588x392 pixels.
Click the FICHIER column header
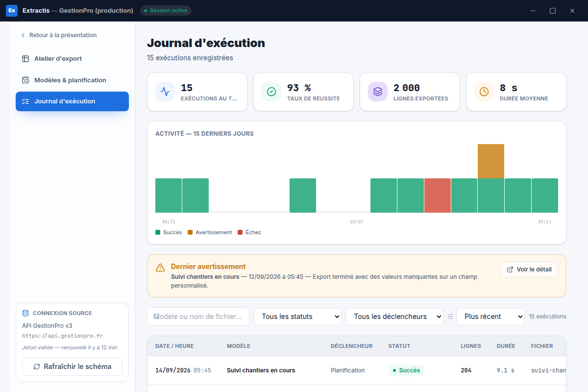tap(542, 346)
